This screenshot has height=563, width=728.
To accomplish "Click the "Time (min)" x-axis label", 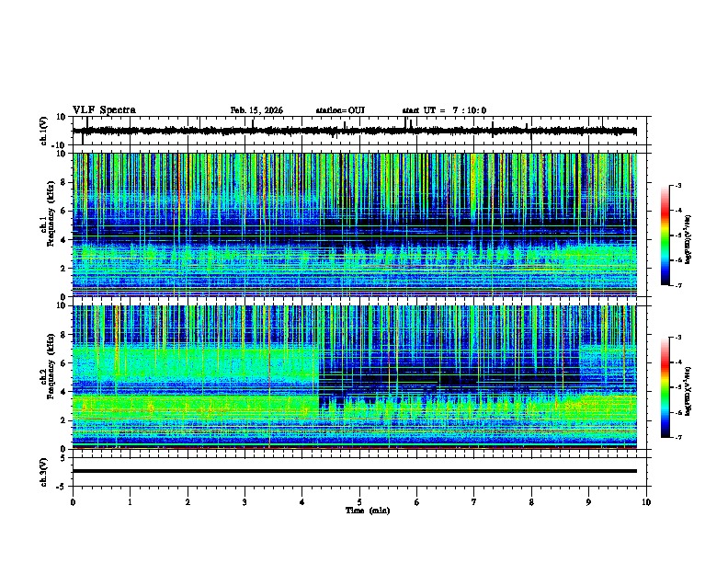I will point(368,511).
